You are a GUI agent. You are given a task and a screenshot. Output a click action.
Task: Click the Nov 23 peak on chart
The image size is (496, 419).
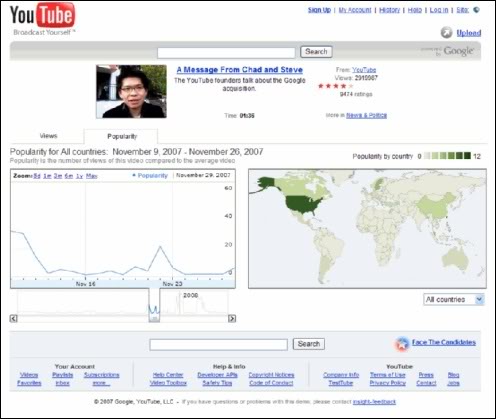coord(160,247)
